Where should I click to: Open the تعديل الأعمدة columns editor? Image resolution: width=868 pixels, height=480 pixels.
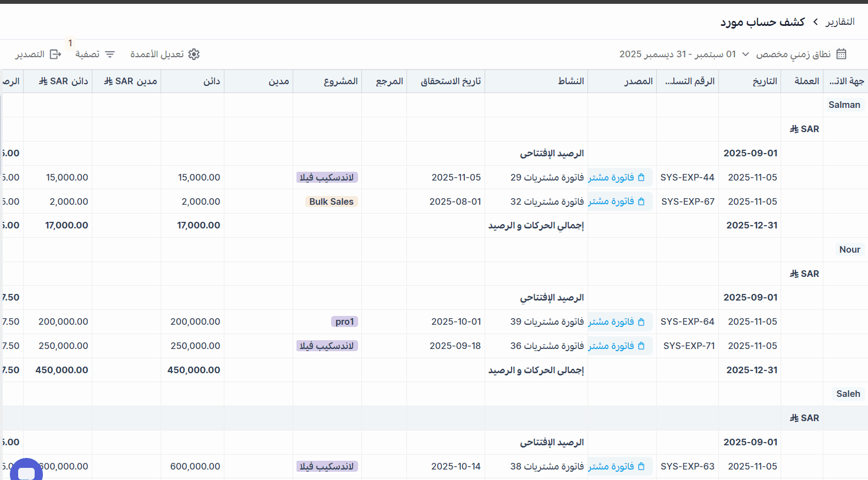pyautogui.click(x=164, y=54)
